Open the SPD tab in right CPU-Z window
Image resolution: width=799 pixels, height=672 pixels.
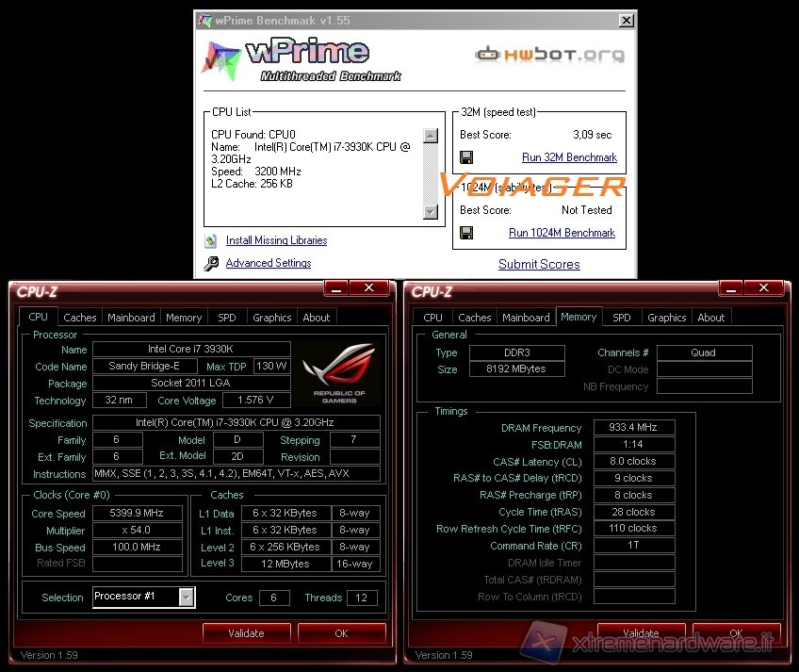click(622, 318)
